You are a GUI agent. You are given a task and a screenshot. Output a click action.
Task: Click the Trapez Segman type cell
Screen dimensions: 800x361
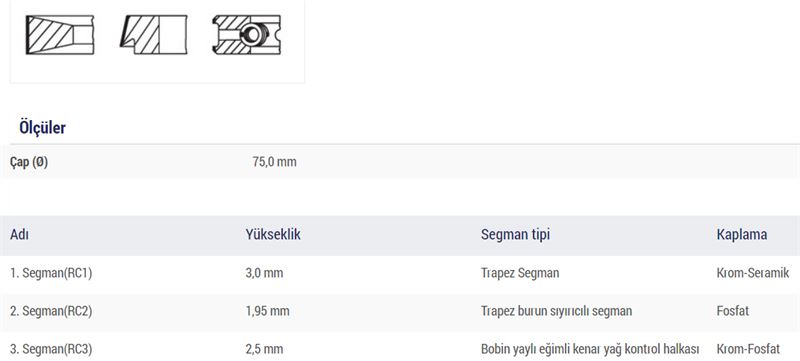click(520, 273)
